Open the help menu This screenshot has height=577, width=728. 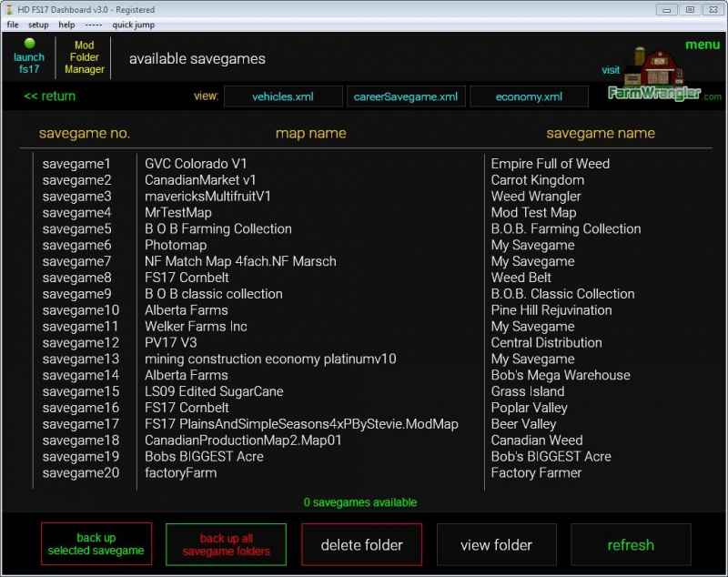tap(66, 25)
